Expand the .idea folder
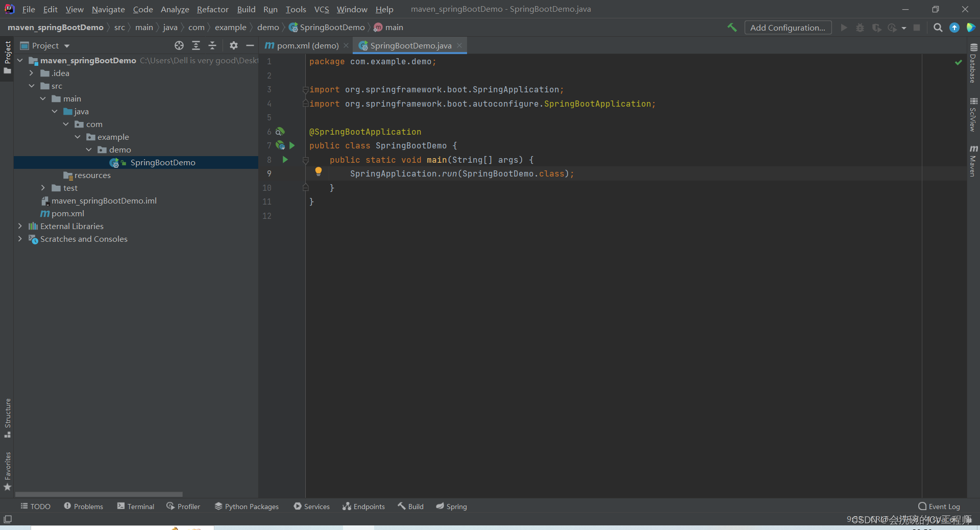This screenshot has width=980, height=530. [x=32, y=73]
